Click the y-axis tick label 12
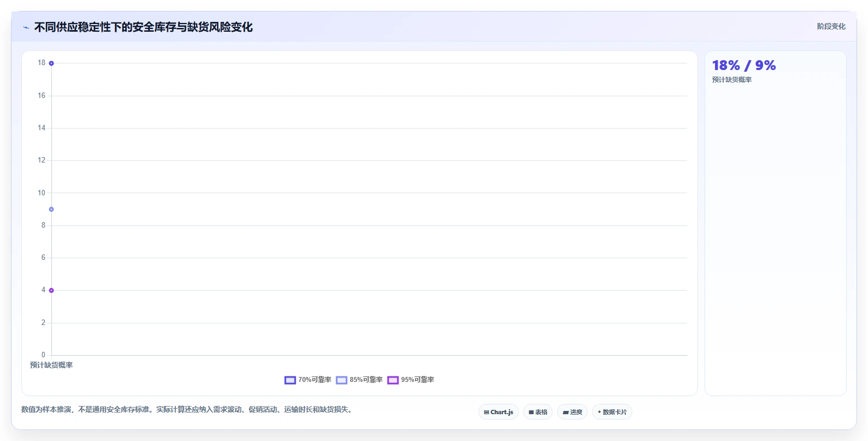The height and width of the screenshot is (441, 868). pyautogui.click(x=42, y=160)
